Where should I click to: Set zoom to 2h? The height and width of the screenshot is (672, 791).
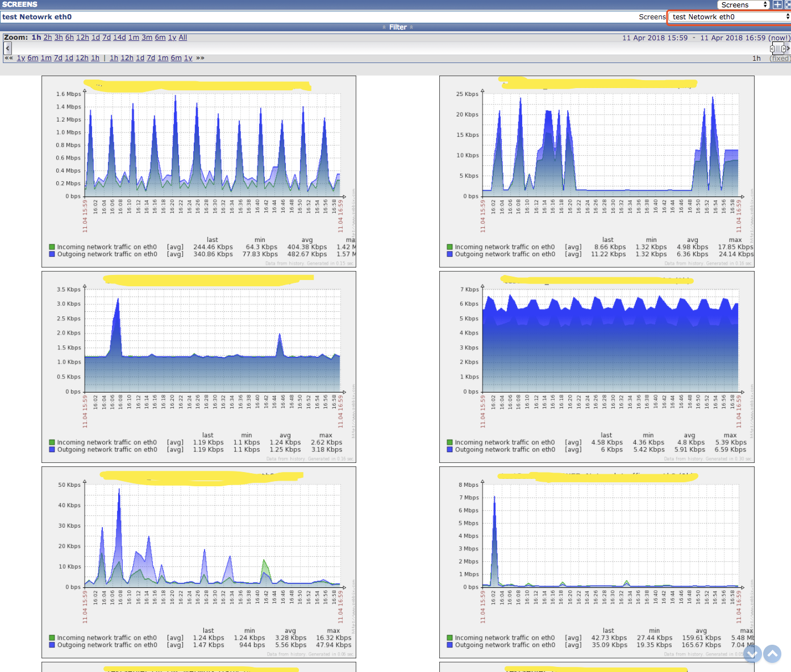click(48, 37)
